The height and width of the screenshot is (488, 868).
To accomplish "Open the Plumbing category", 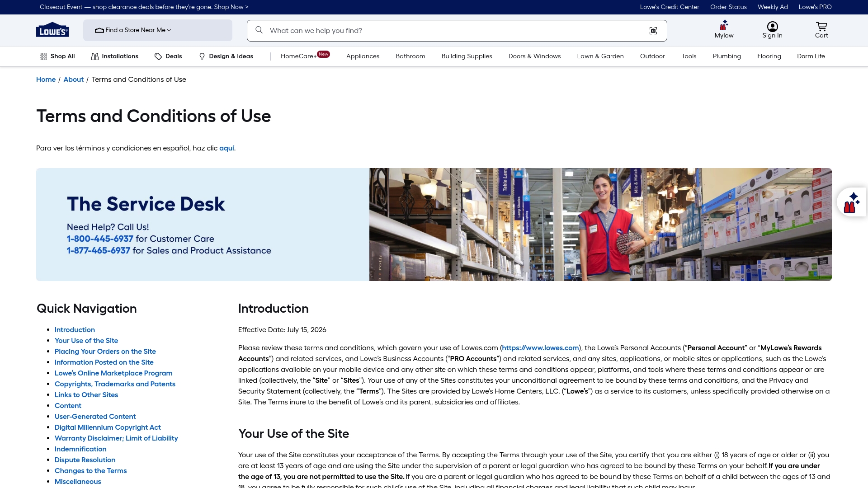I will 726,56.
